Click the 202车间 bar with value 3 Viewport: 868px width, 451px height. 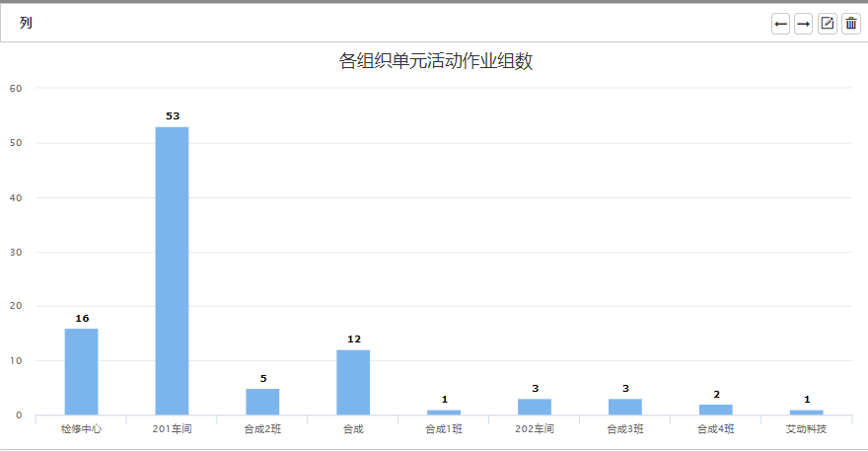tap(535, 407)
